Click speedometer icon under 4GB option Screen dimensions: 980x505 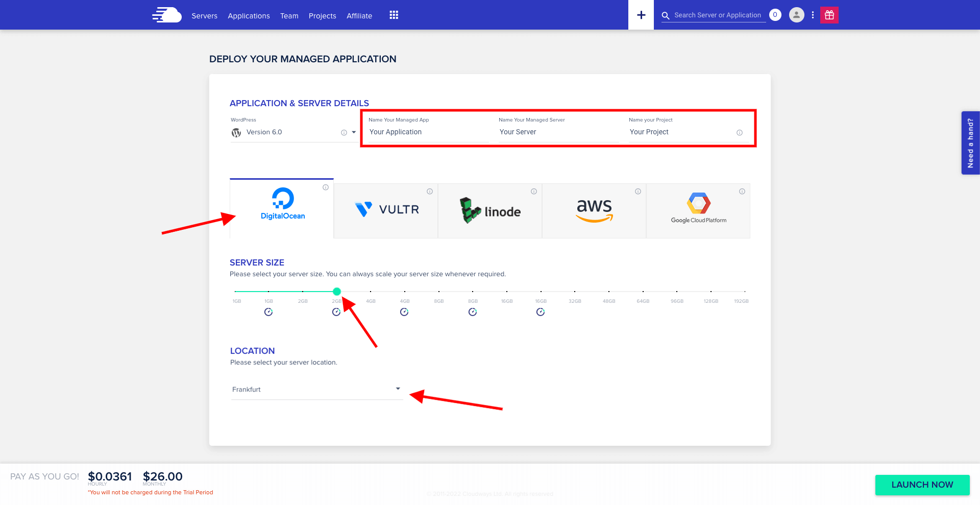coord(404,312)
